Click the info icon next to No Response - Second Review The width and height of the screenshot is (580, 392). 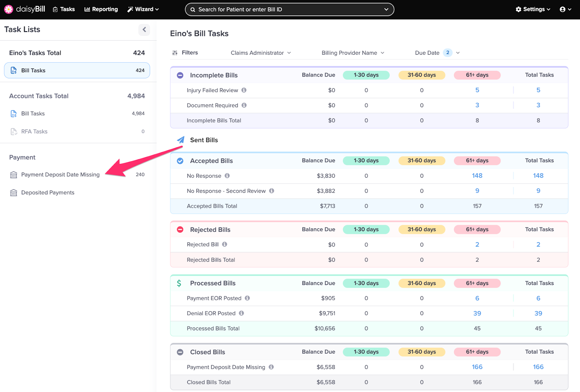272,191
